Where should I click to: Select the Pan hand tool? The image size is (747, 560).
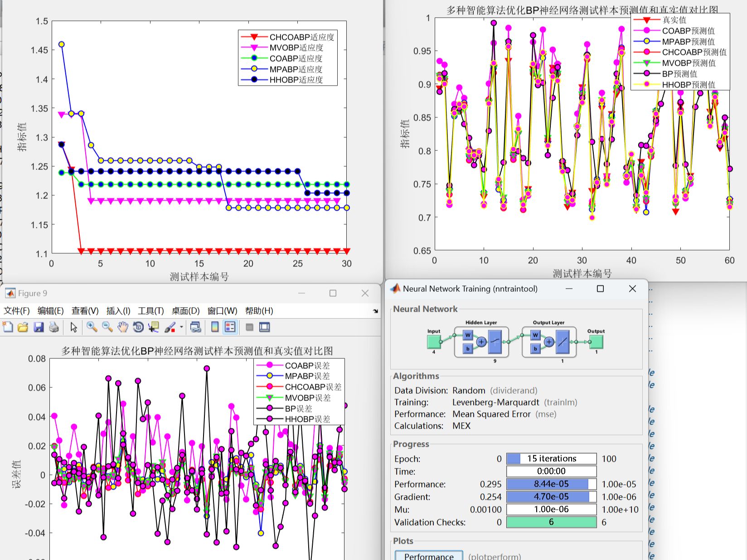click(123, 327)
